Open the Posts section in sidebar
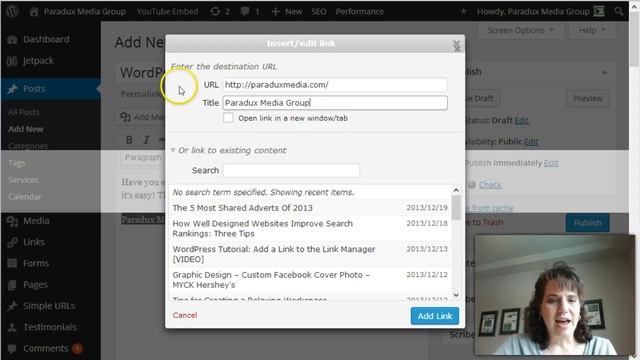Image resolution: width=640 pixels, height=360 pixels. tap(34, 89)
